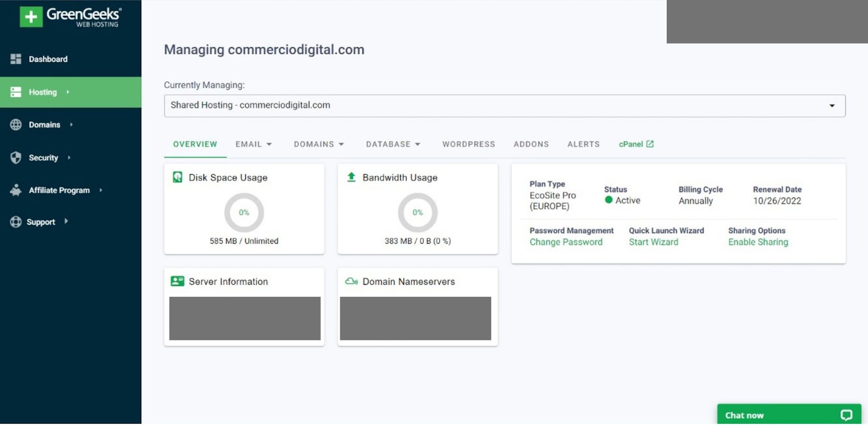Switch to the OVERVIEW tab
The image size is (868, 434).
[x=195, y=144]
